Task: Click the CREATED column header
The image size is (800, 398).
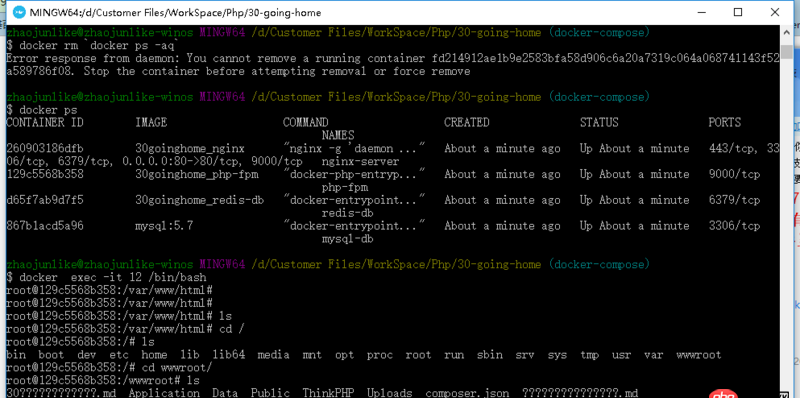Action: 466,122
